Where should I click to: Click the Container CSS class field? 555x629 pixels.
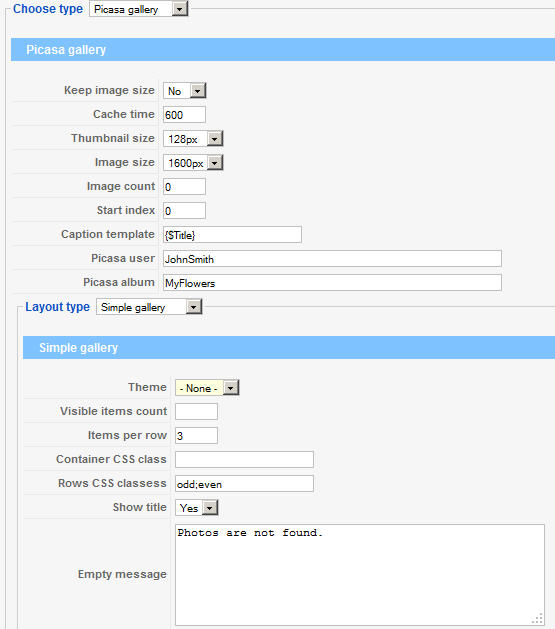click(244, 460)
